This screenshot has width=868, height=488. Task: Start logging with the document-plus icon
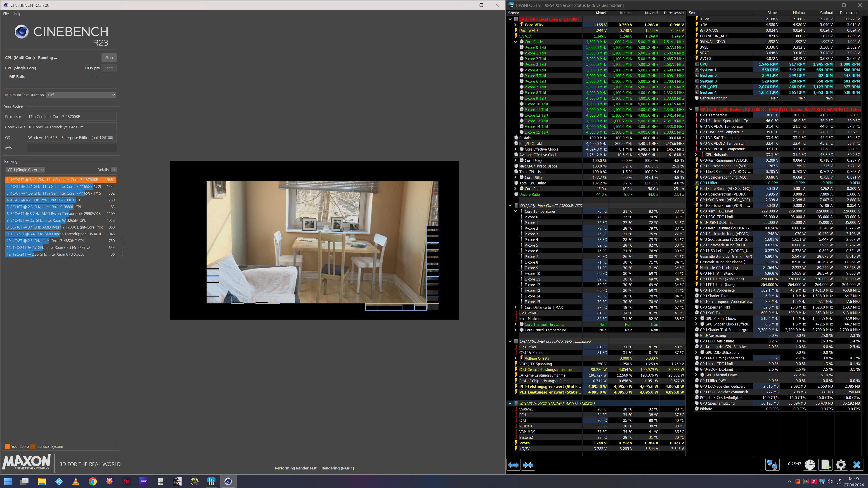pos(825,465)
